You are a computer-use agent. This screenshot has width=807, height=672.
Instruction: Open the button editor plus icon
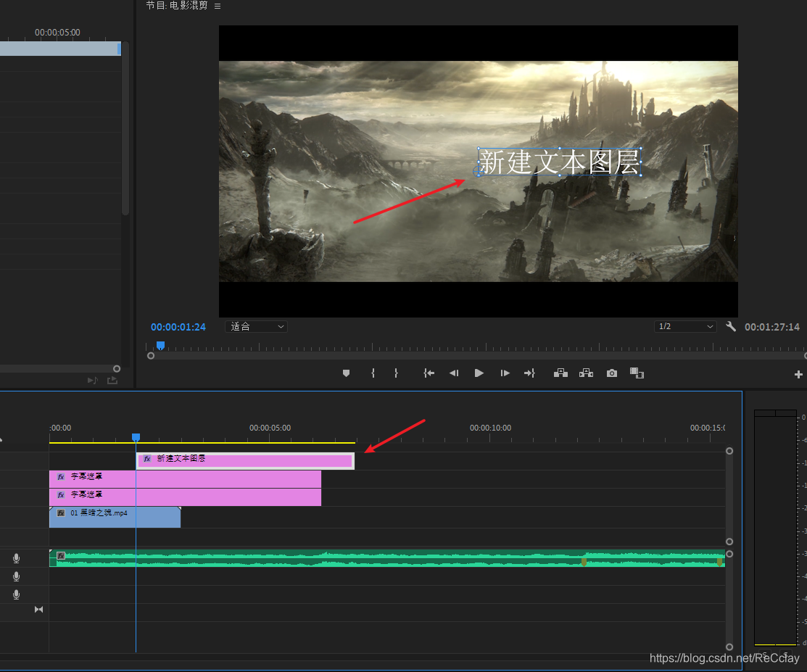click(x=798, y=375)
